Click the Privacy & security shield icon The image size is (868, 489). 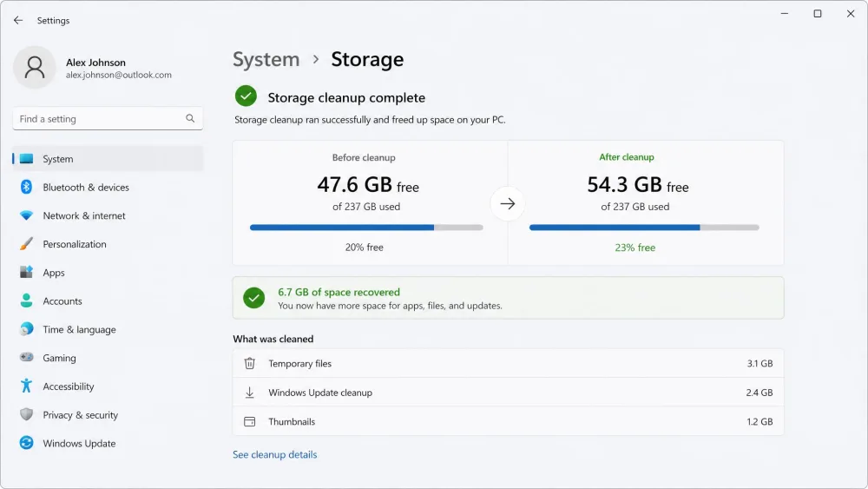(x=26, y=414)
